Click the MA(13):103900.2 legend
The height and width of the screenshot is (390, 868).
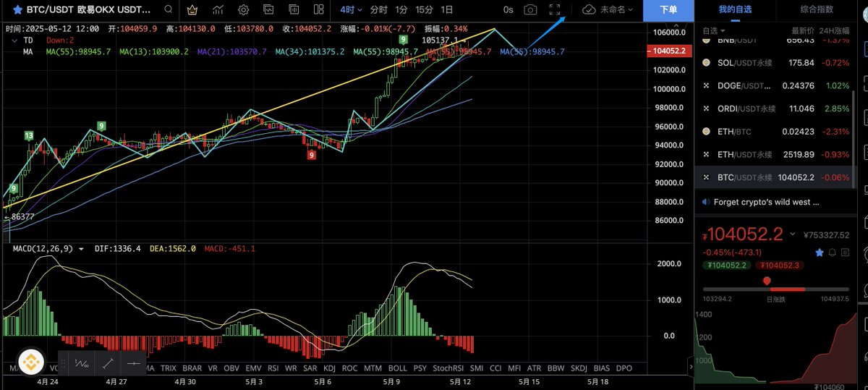154,52
